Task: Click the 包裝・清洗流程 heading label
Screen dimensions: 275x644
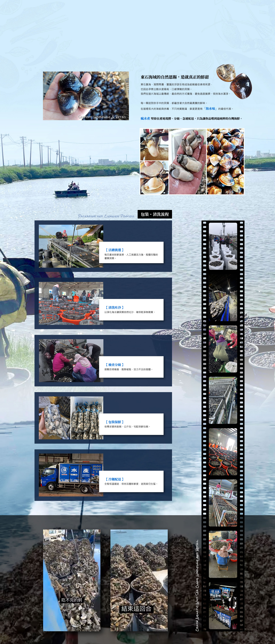Action: [x=155, y=214]
